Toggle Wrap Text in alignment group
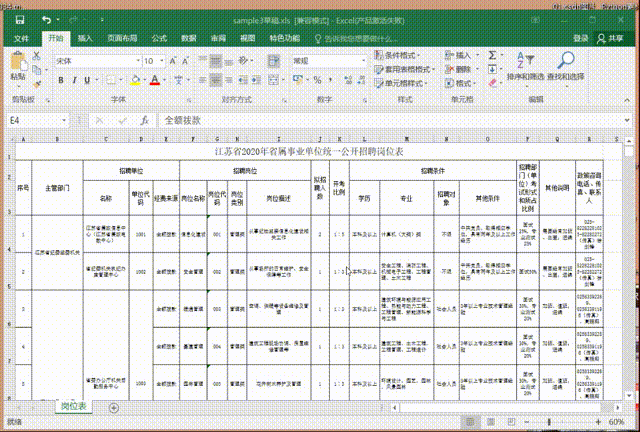The image size is (640, 432). point(273,61)
